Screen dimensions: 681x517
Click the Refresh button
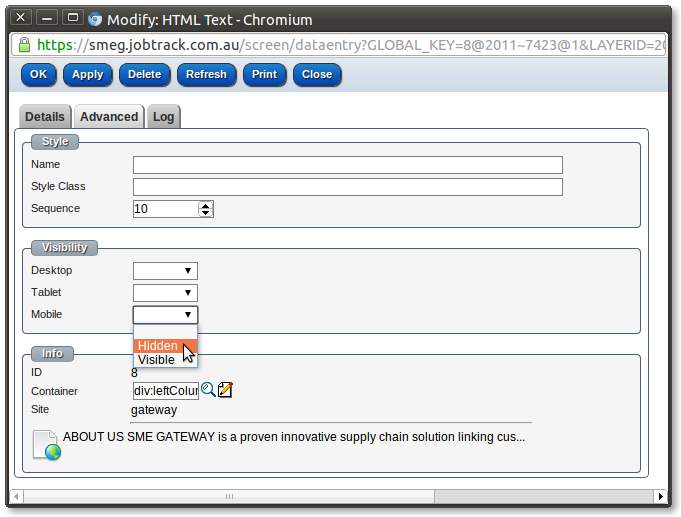206,74
